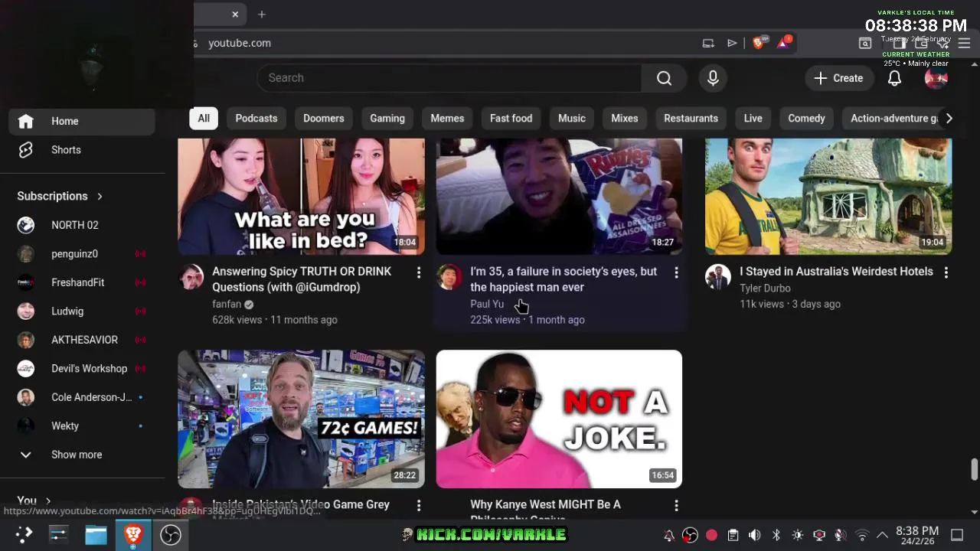
Task: Click the Create button
Action: 838,78
